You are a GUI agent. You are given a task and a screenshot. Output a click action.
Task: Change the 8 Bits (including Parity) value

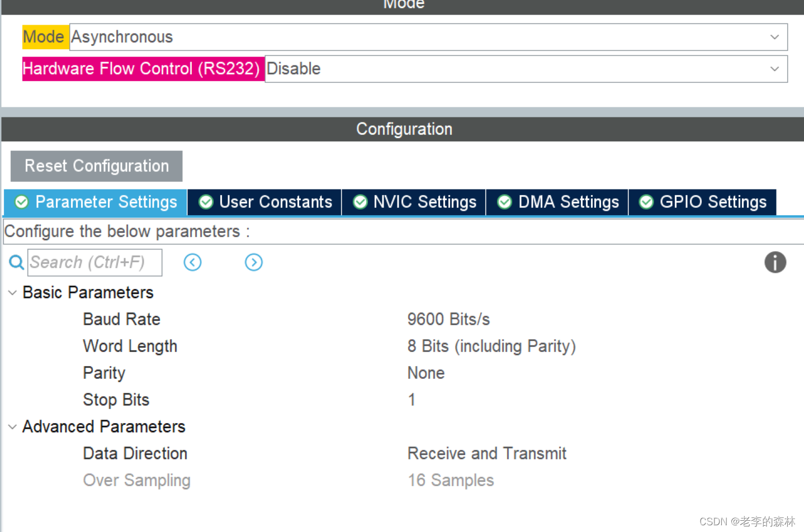(x=491, y=346)
